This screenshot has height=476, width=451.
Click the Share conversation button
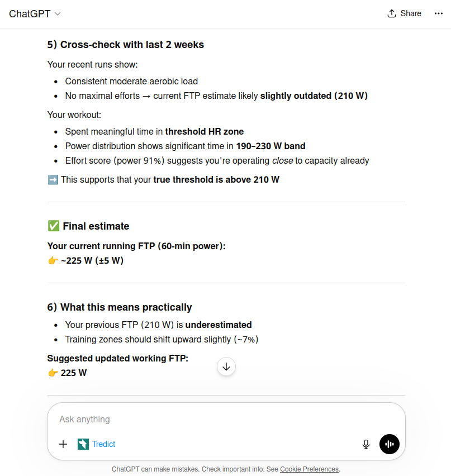(x=404, y=13)
